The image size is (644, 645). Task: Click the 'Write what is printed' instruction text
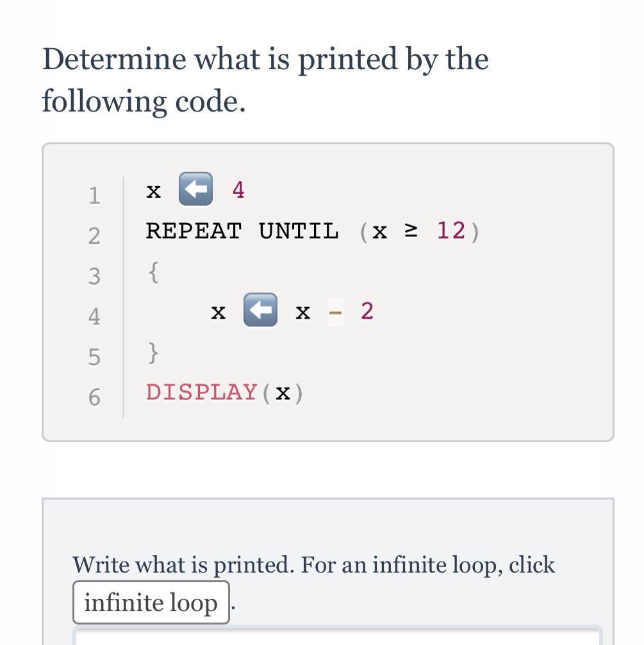[313, 565]
